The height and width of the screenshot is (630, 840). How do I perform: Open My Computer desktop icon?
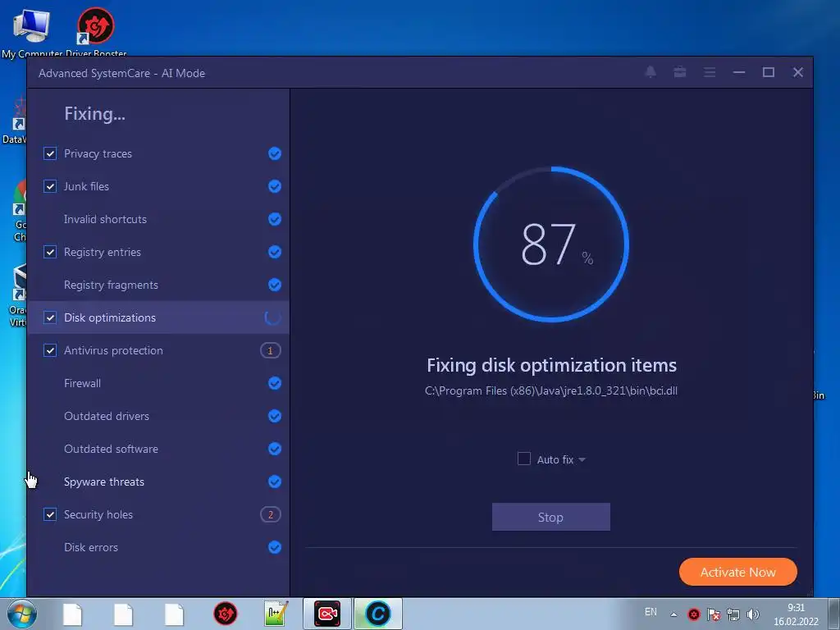pyautogui.click(x=31, y=31)
